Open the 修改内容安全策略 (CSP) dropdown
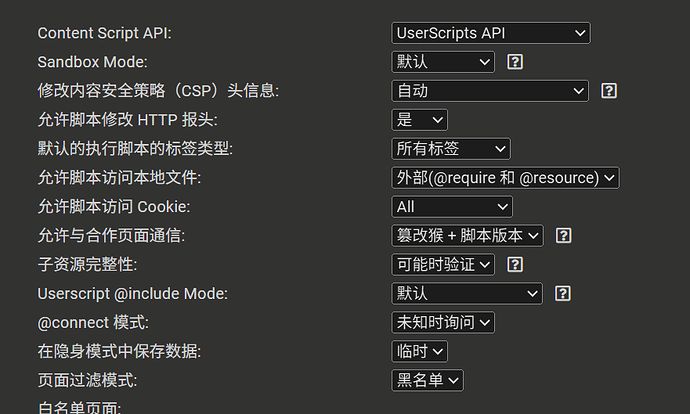The image size is (690, 414). (x=490, y=91)
